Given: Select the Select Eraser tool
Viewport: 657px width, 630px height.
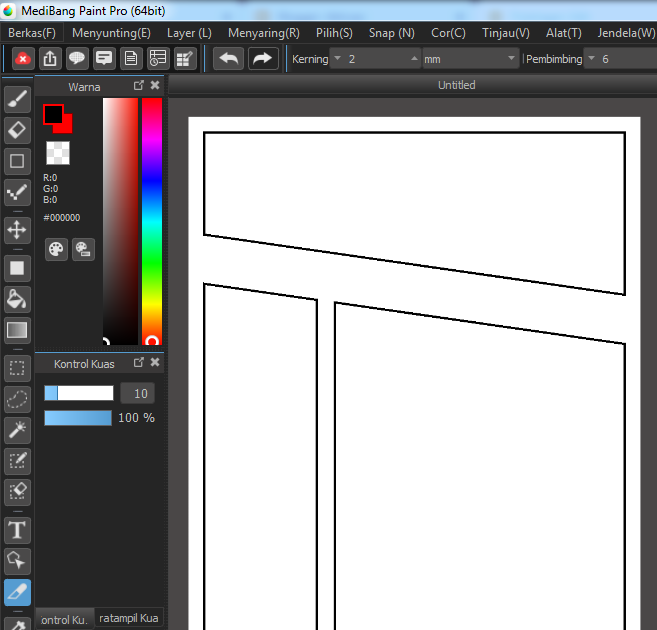Looking at the screenshot, I should pos(17,492).
